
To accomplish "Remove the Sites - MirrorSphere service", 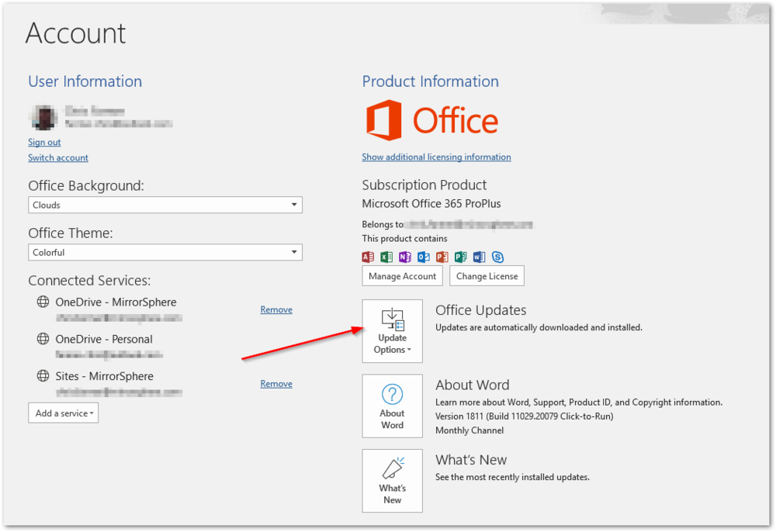I will pos(276,384).
